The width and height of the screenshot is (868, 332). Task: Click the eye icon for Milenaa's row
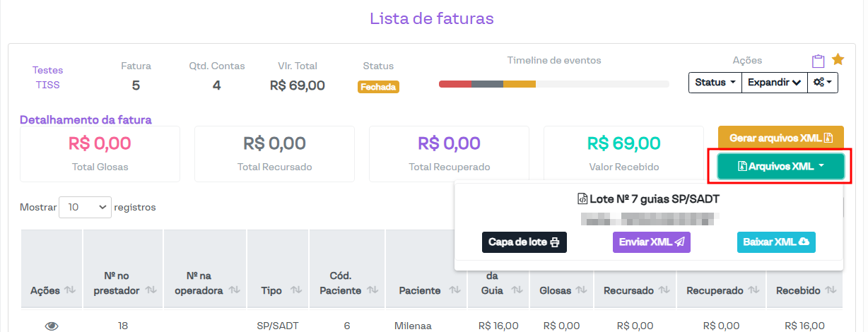pyautogui.click(x=52, y=326)
